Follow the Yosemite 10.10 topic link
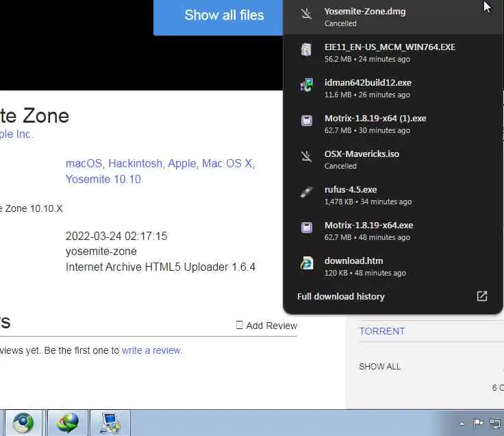 click(103, 179)
